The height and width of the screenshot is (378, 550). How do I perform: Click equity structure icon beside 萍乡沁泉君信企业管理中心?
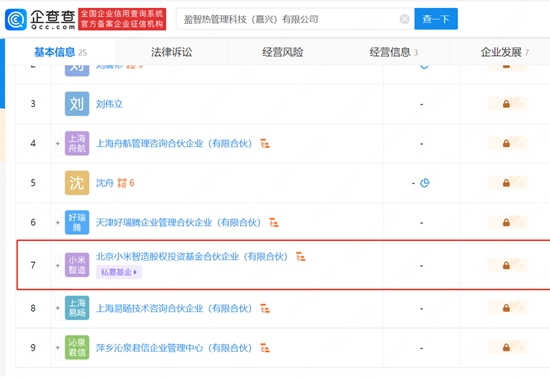click(x=265, y=348)
